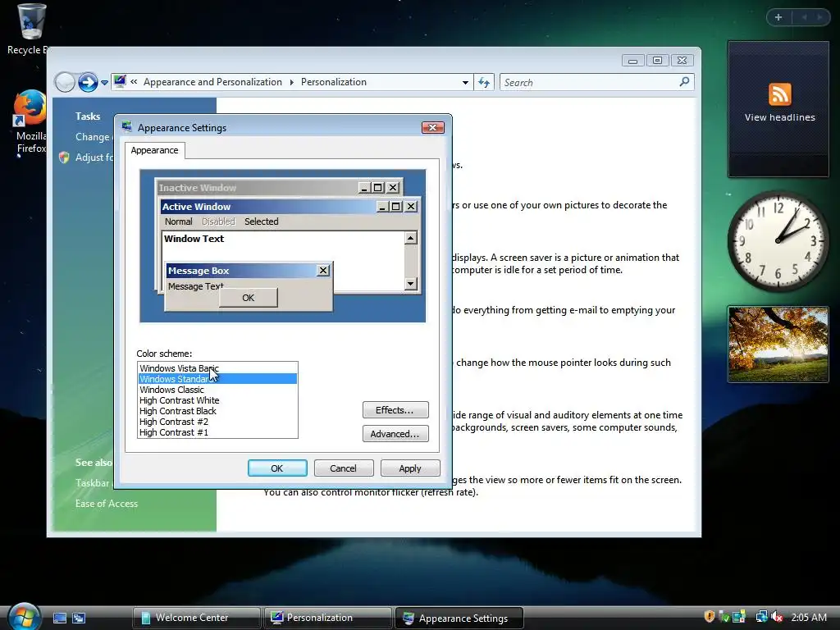Apply the selected color scheme
Image resolution: width=840 pixels, height=630 pixels.
pyautogui.click(x=410, y=468)
